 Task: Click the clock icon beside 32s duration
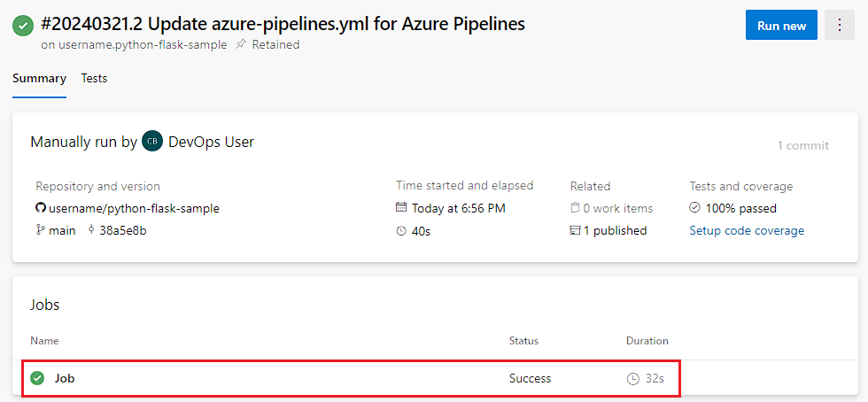click(x=633, y=379)
